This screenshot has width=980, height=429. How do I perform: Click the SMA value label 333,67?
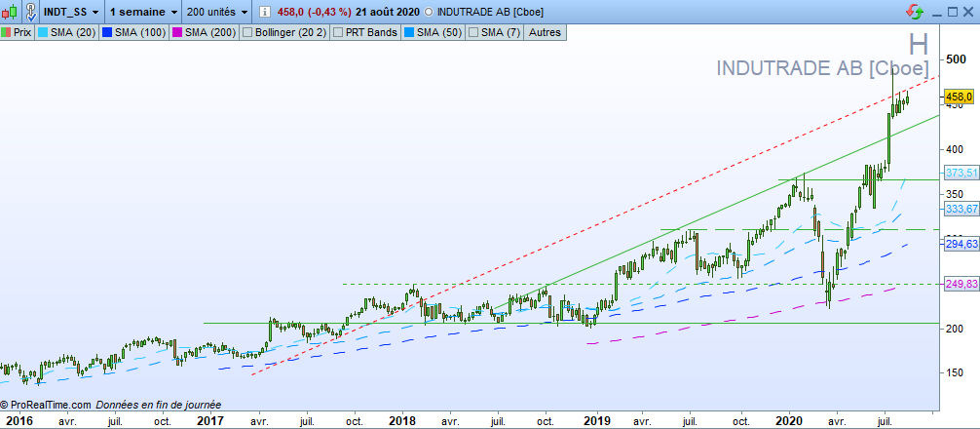coord(961,211)
